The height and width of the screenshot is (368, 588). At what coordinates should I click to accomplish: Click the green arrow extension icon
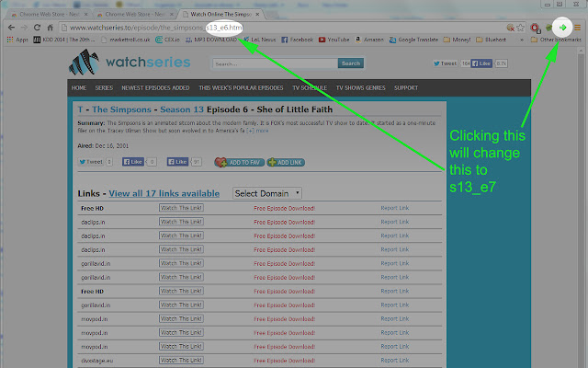562,28
